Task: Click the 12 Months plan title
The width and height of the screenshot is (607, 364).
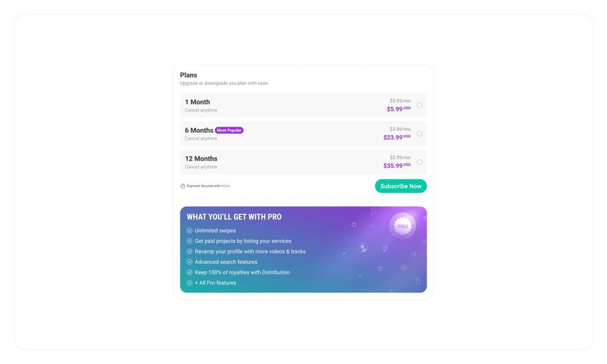Action: (201, 159)
